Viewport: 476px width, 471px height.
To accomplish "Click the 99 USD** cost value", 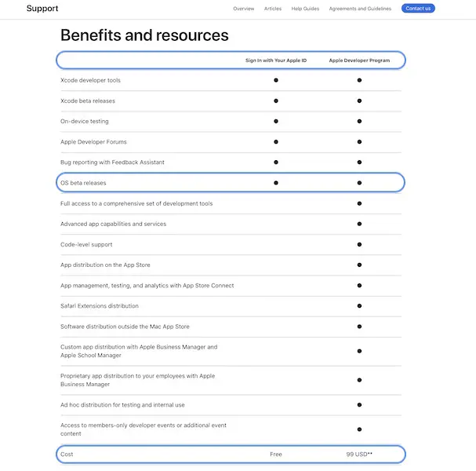I will [x=359, y=455].
